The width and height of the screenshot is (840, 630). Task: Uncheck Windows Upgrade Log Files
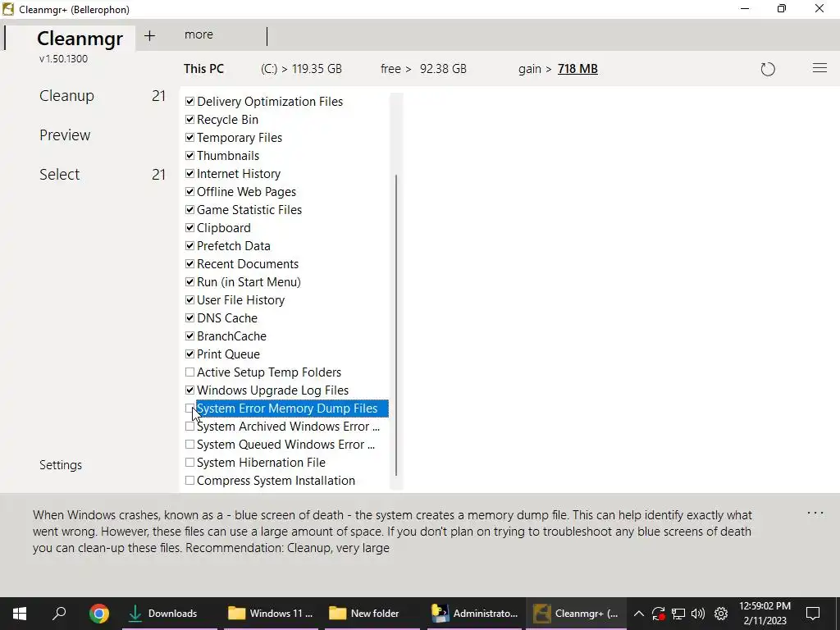(189, 390)
